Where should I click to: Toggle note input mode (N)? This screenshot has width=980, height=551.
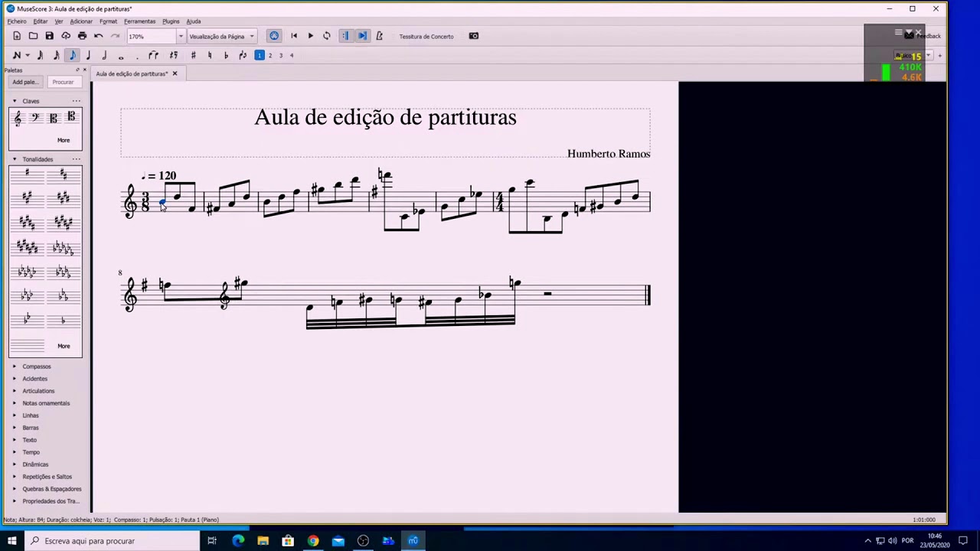[x=17, y=55]
